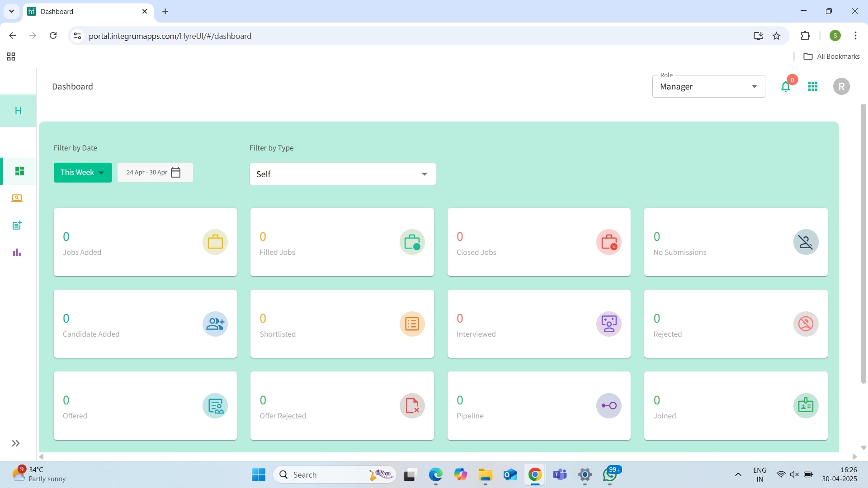Open the purple bar chart reports icon
This screenshot has height=488, width=868.
(17, 253)
